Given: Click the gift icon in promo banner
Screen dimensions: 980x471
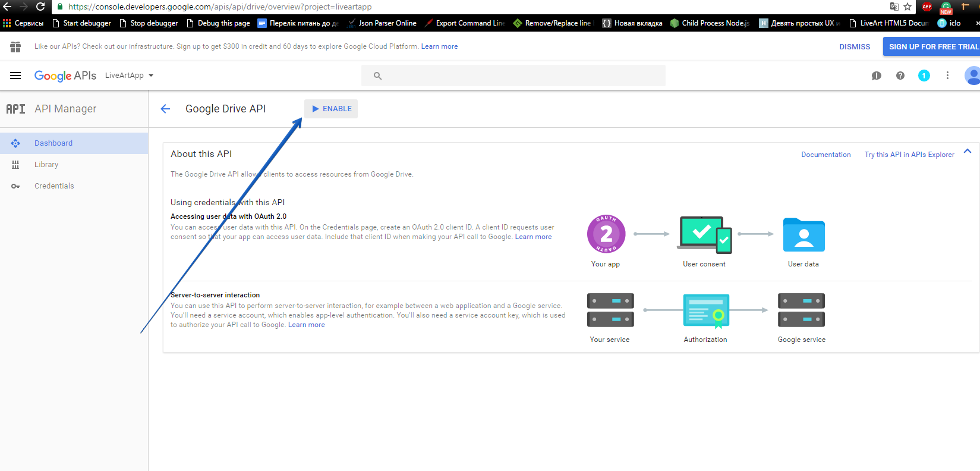Looking at the screenshot, I should click(15, 46).
